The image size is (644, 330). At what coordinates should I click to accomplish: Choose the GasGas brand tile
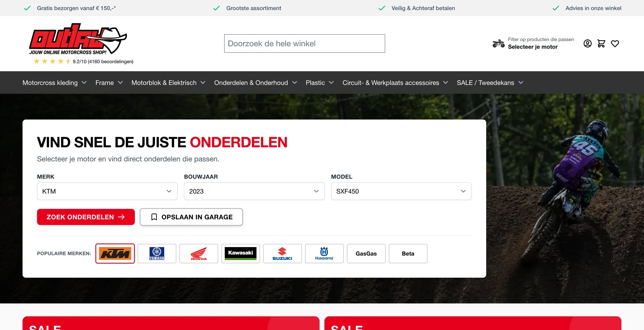tap(366, 254)
